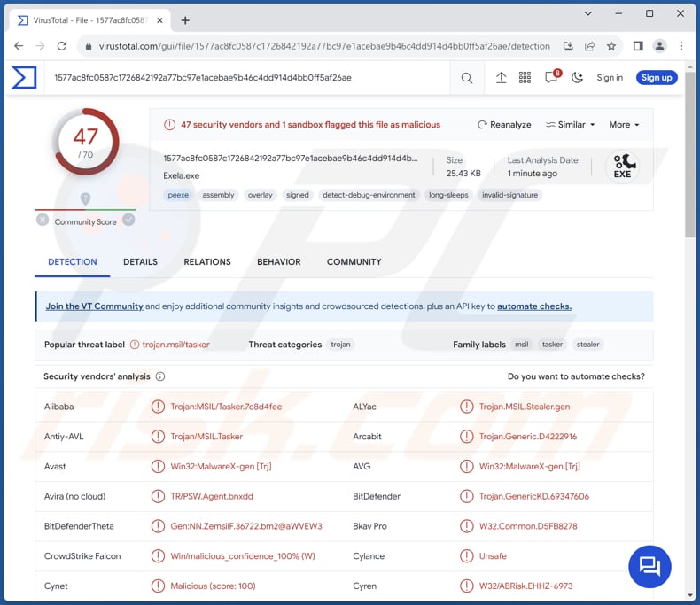Click the EXE file type icon
700x605 pixels.
point(623,167)
